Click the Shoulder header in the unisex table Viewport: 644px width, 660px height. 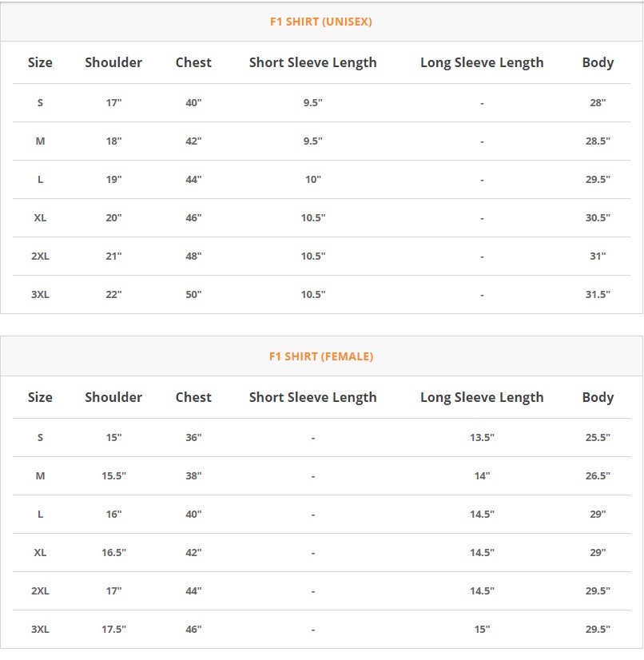point(113,62)
